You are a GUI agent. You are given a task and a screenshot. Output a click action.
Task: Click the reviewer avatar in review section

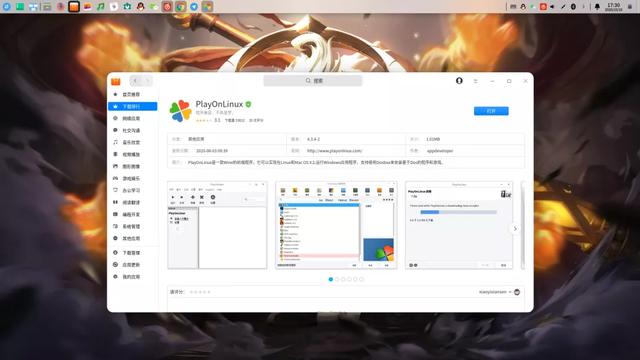tap(517, 292)
